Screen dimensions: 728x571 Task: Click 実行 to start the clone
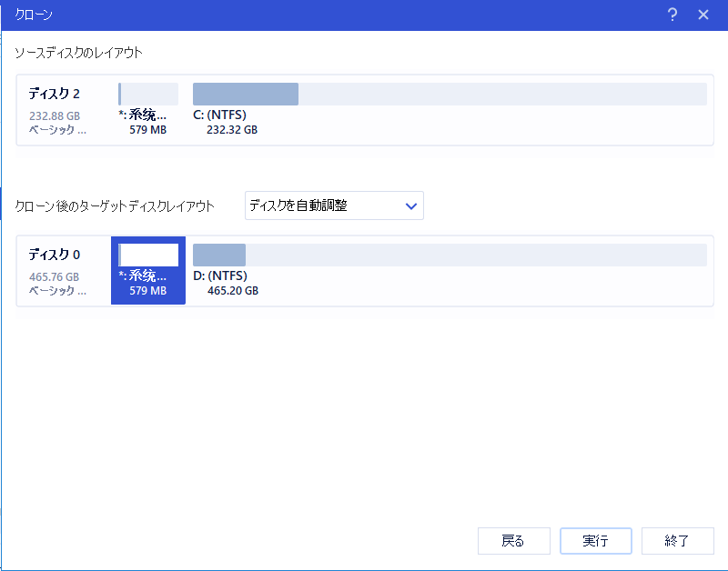pos(595,541)
